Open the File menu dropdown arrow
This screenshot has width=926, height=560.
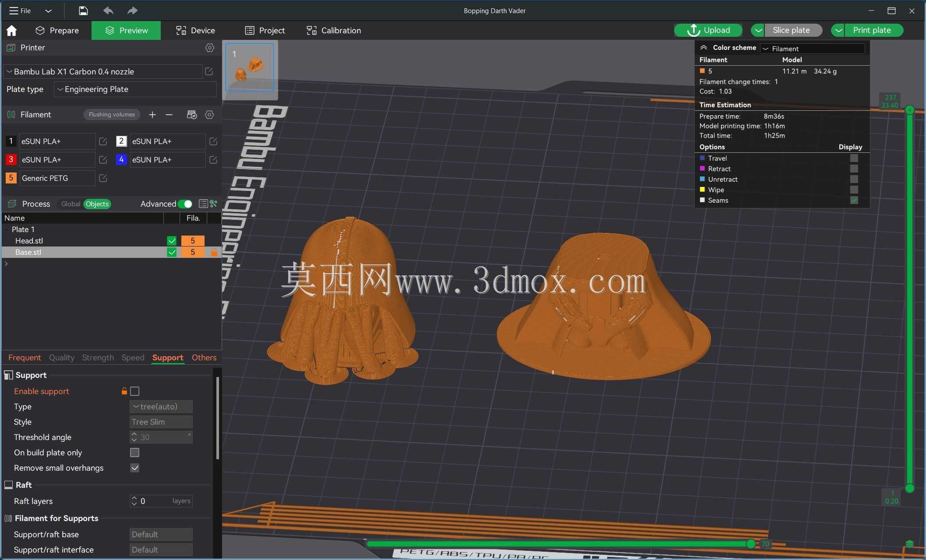(x=48, y=11)
